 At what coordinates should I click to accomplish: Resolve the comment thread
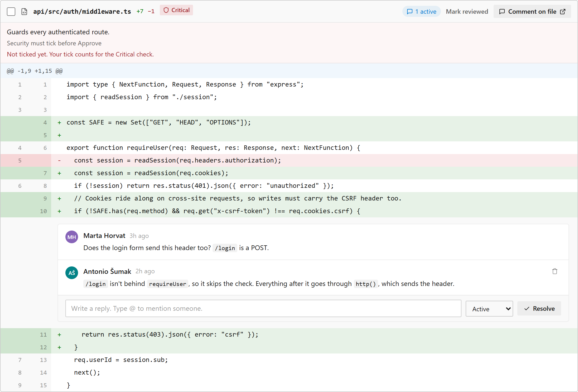pyautogui.click(x=539, y=308)
